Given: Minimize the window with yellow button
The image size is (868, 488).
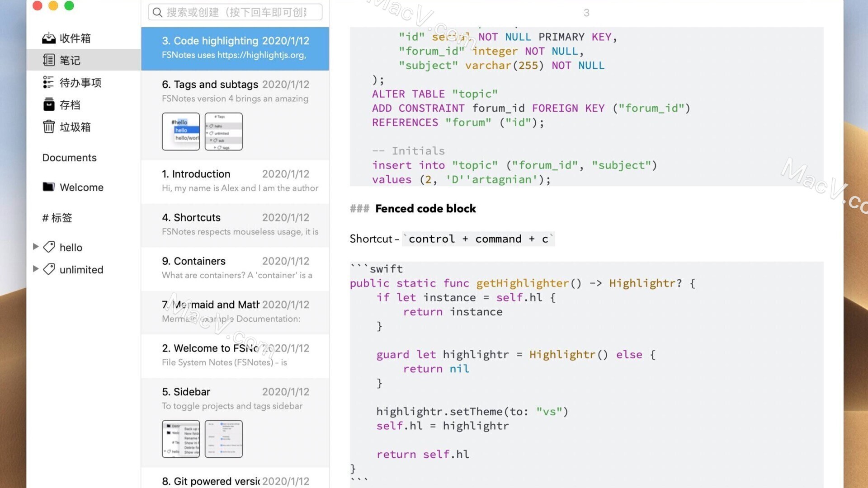Looking at the screenshot, I should 53,5.
